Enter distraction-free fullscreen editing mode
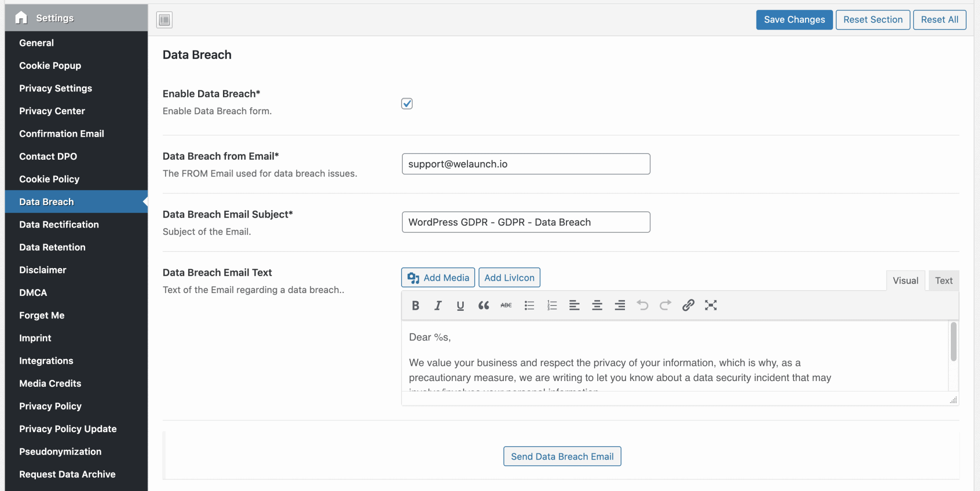The width and height of the screenshot is (980, 491). coord(710,305)
